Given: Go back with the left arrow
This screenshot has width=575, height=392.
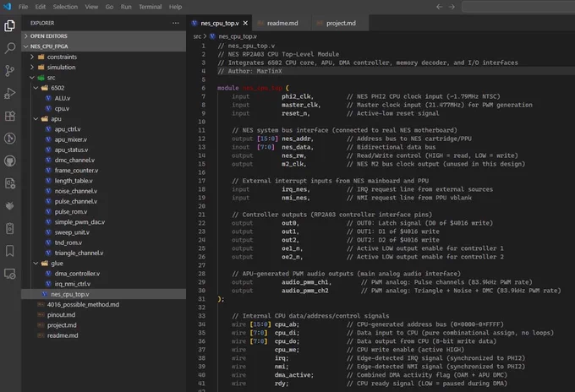Looking at the screenshot, I should point(440,7).
